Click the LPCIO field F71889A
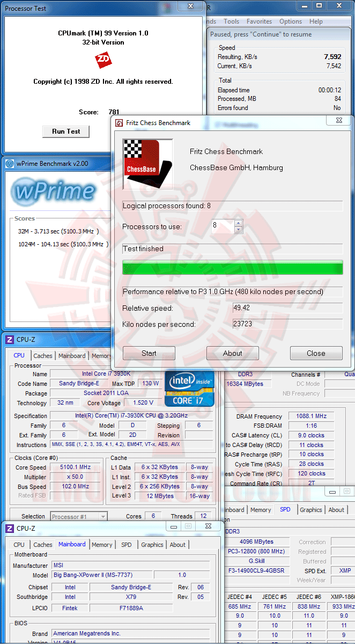 (x=131, y=608)
